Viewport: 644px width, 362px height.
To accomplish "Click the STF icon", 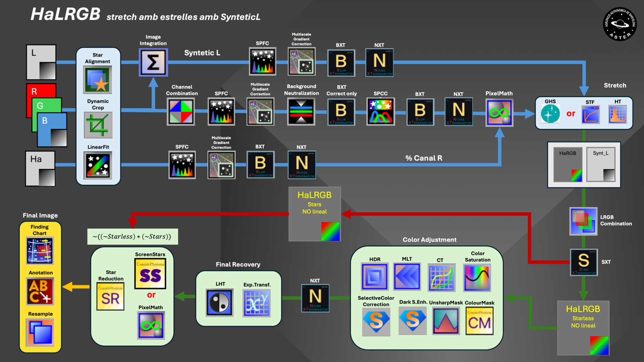I will coord(590,114).
